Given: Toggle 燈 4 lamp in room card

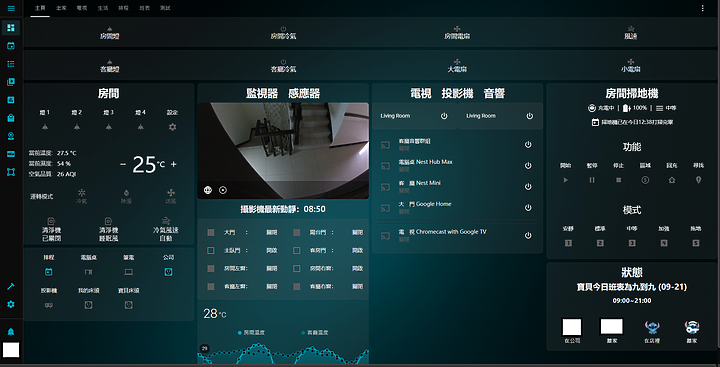Looking at the screenshot, I should point(141,127).
